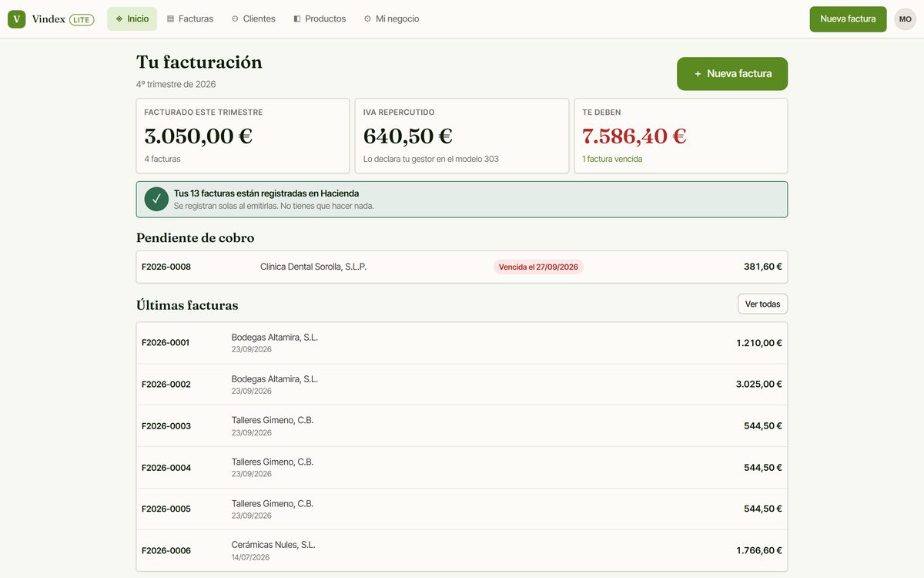
Task: Click the 1.766,60 € amount
Action: (x=759, y=551)
